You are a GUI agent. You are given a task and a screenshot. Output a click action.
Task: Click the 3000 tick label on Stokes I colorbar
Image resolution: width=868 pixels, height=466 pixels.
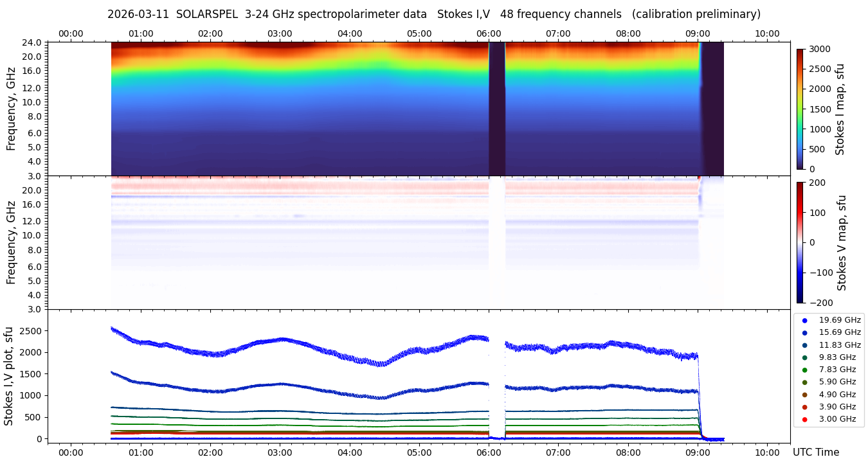[821, 49]
